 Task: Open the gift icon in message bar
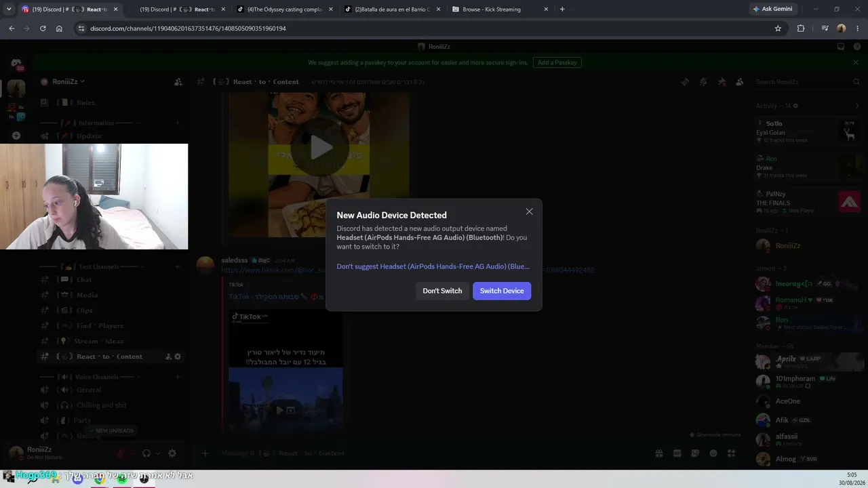click(x=658, y=453)
